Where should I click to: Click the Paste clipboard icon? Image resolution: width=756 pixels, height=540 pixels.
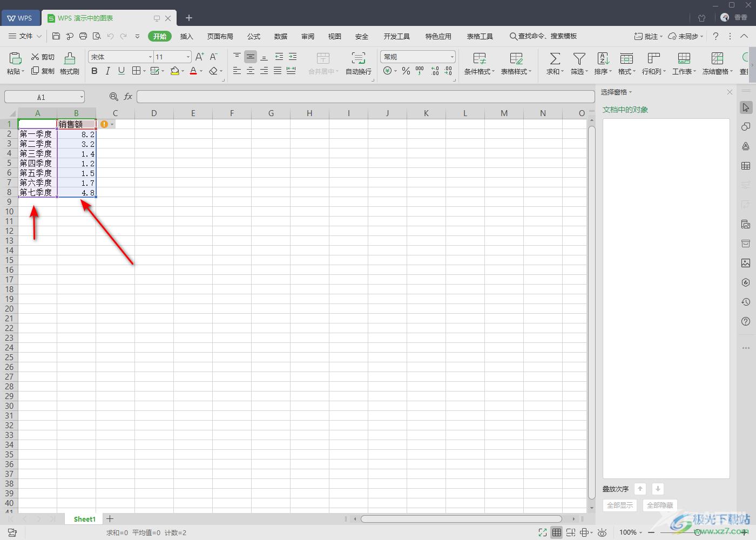(x=16, y=58)
